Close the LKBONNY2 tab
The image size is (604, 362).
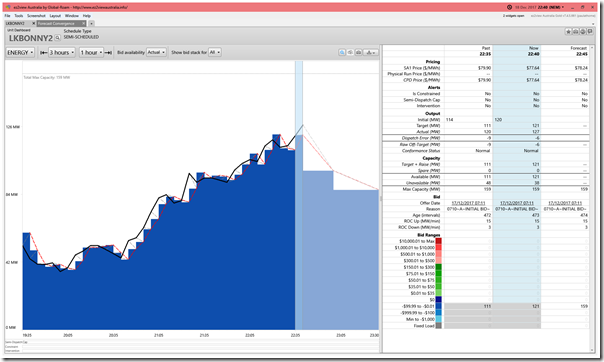tap(34, 23)
